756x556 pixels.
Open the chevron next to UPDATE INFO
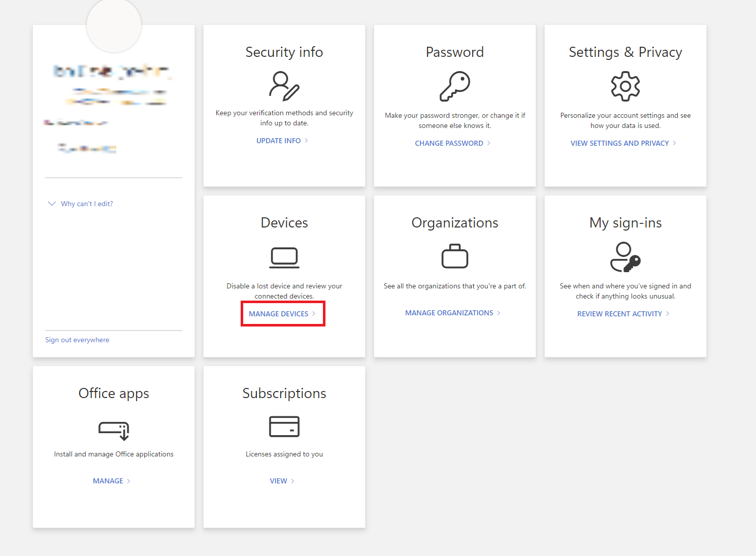307,141
